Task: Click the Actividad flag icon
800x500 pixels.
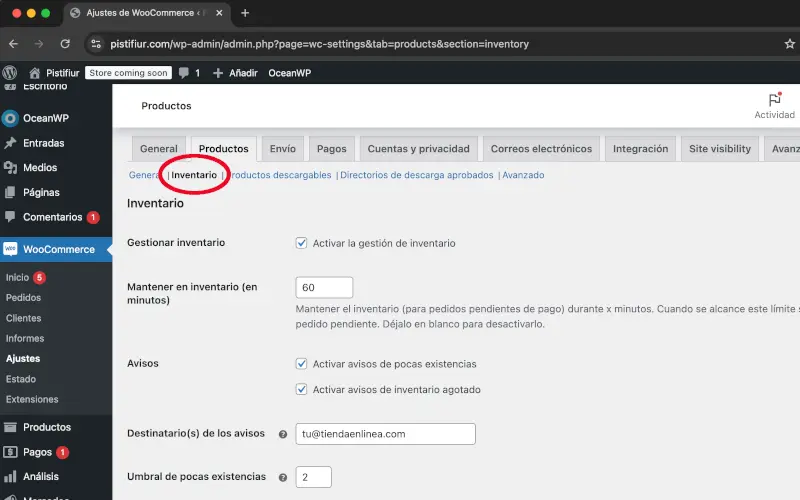Action: point(774,100)
